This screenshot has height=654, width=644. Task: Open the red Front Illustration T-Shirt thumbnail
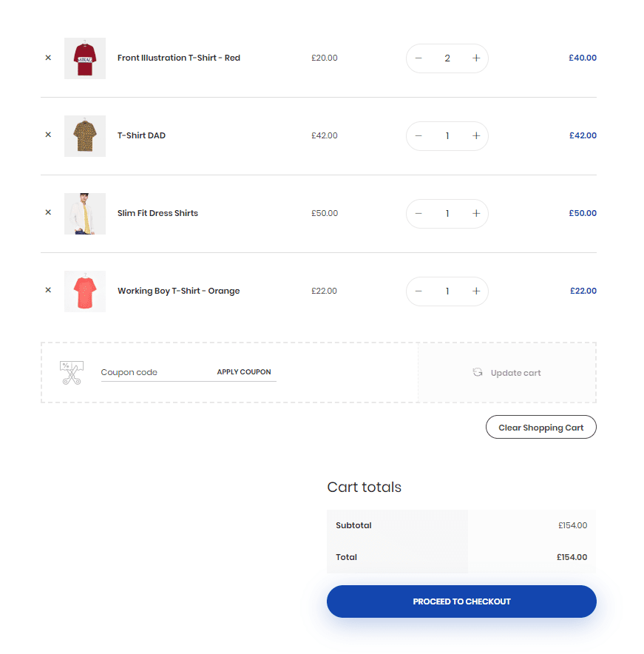tap(84, 58)
